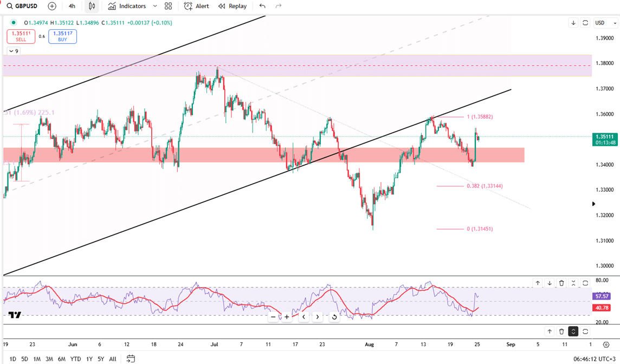Open the indicator templates grid icon
620x364 pixels.
[168, 6]
